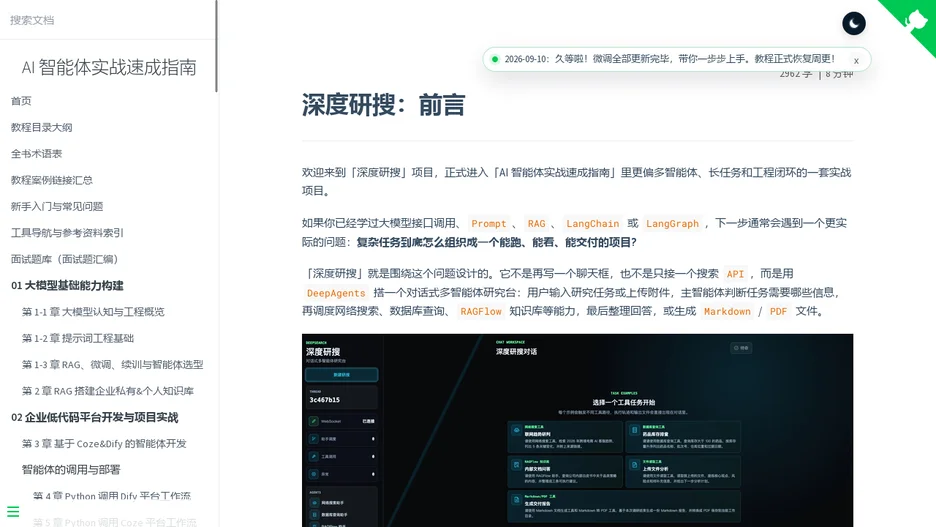Click the green status dot in the announcement

tap(494, 59)
